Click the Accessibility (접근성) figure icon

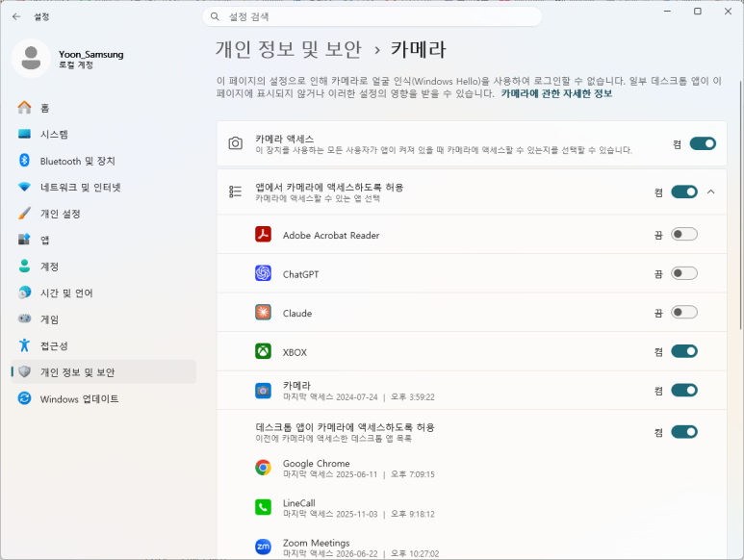tap(25, 345)
